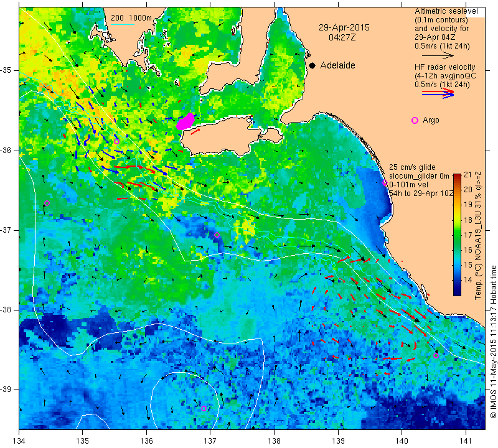Click 'slocum_glider 0m' text
The width and height of the screenshot is (498, 448).
point(419,176)
